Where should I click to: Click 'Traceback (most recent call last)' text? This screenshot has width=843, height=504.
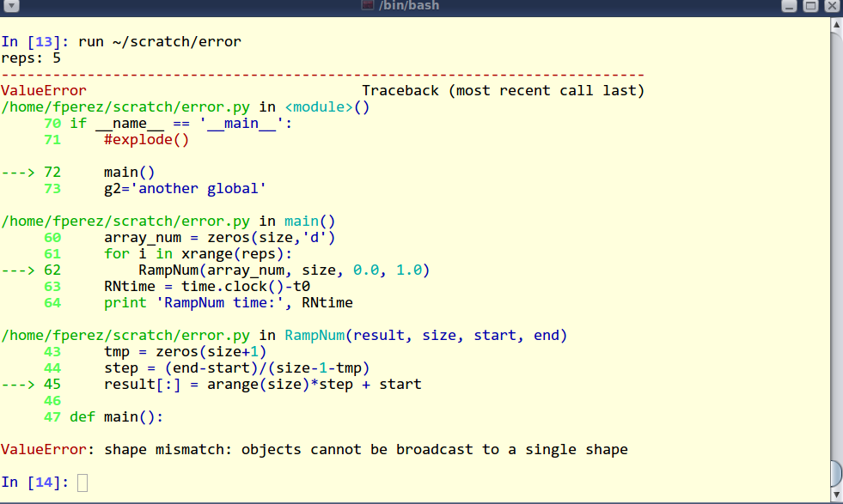(503, 90)
